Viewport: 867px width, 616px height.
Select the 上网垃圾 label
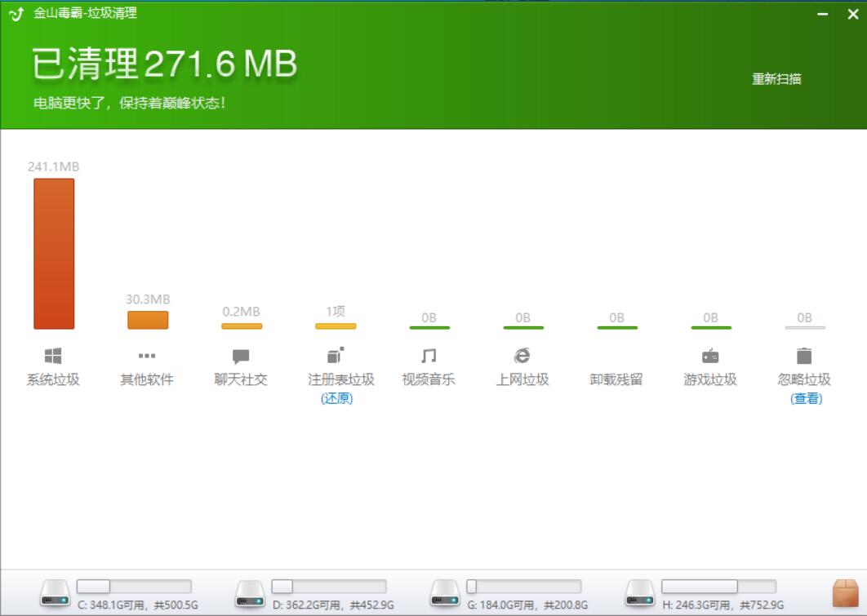(522, 379)
